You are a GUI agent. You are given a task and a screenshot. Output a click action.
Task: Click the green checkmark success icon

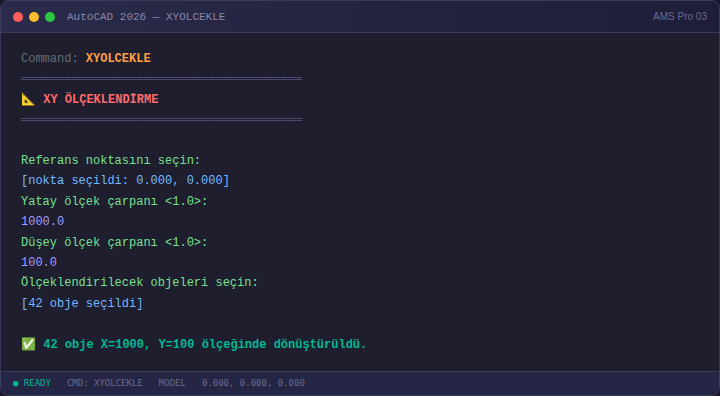28,344
